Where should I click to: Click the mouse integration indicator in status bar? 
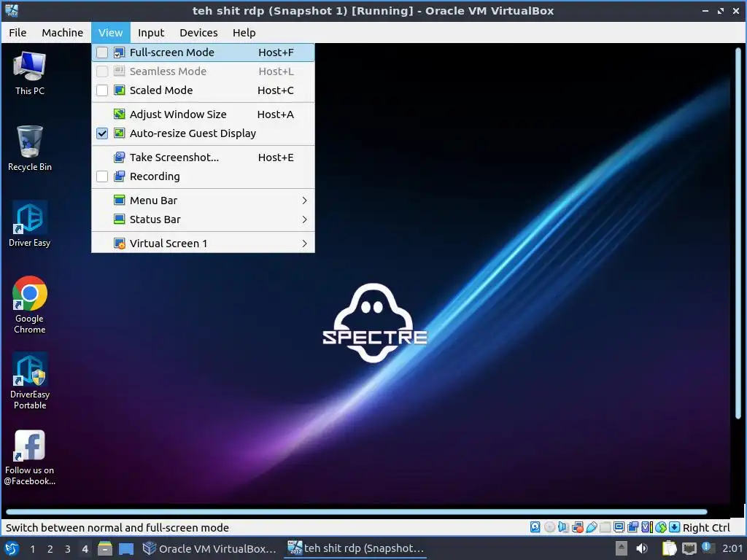[x=660, y=527]
